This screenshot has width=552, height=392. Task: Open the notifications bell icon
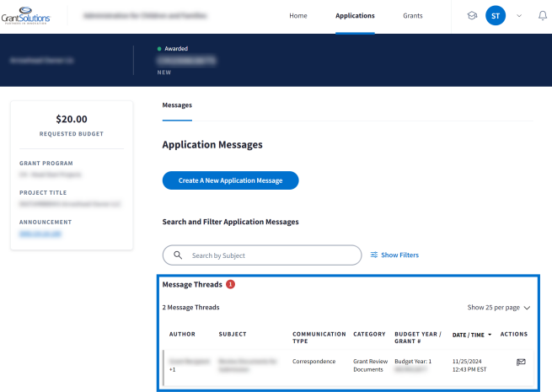[542, 16]
